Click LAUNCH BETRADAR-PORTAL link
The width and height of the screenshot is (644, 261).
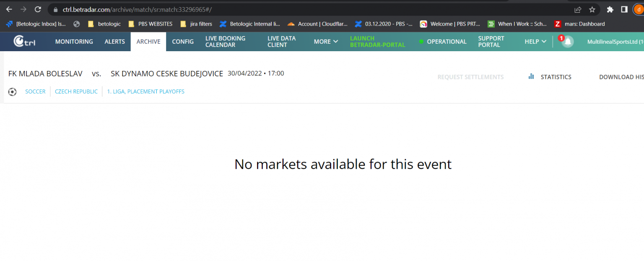tap(377, 42)
